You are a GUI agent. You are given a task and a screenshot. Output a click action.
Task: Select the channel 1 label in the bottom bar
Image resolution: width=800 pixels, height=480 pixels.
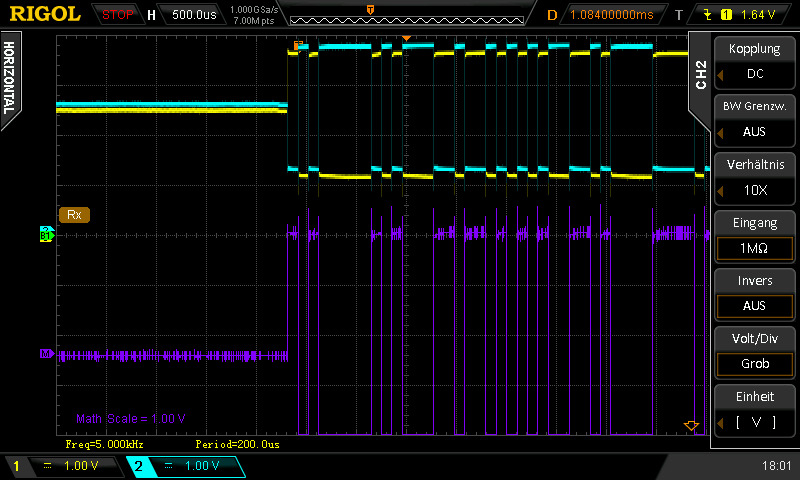click(x=16, y=466)
